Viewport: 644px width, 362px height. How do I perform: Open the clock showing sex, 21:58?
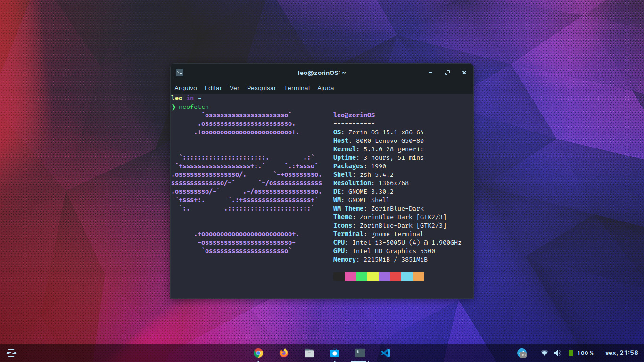pyautogui.click(x=621, y=353)
